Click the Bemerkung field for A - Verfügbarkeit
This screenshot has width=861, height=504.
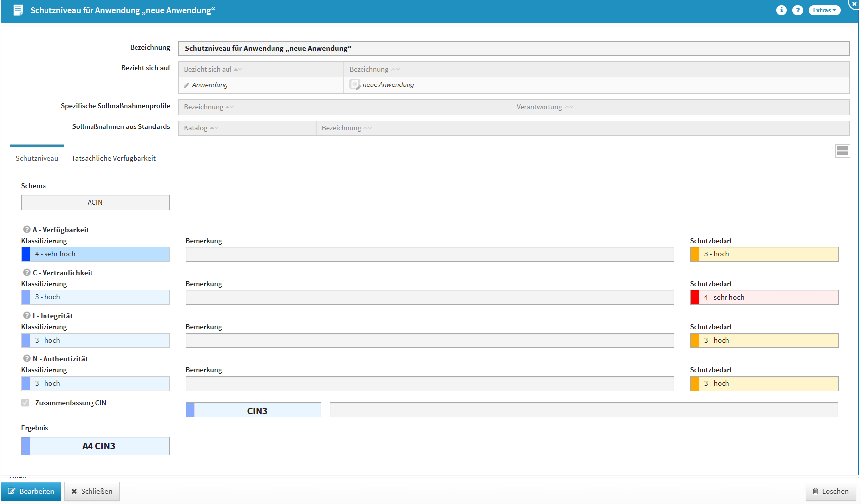429,254
